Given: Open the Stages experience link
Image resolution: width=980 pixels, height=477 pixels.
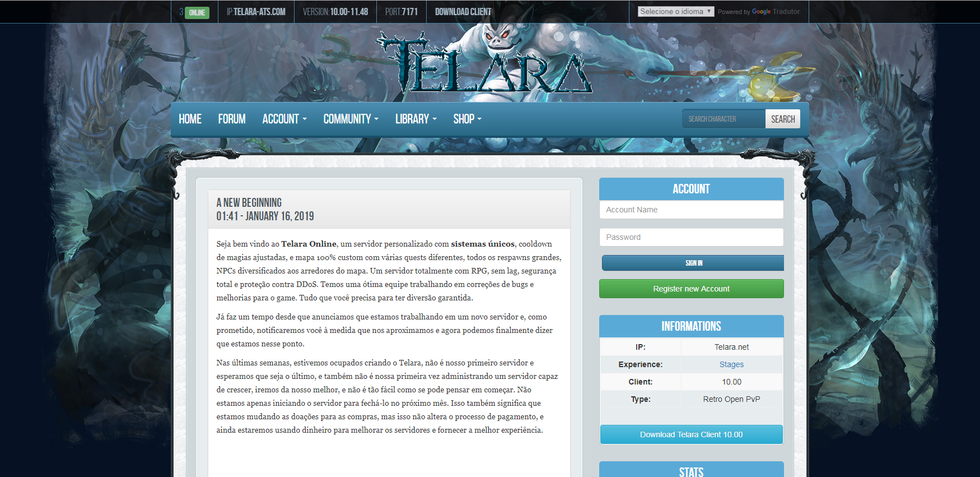Looking at the screenshot, I should 731,364.
